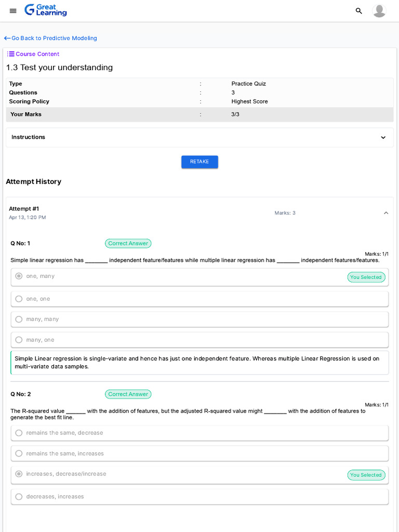Select the 'many, many' radio option
This screenshot has width=399, height=532.
click(x=19, y=320)
